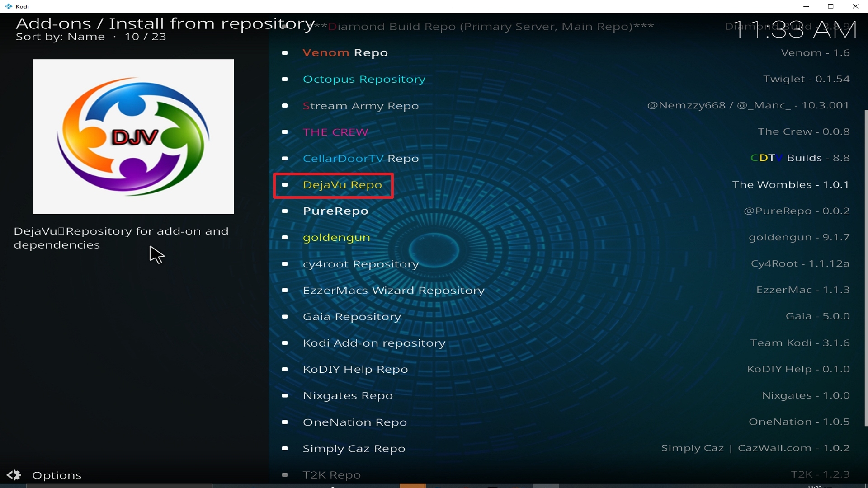Close the Kodi window
Image resolution: width=868 pixels, height=488 pixels.
point(855,6)
